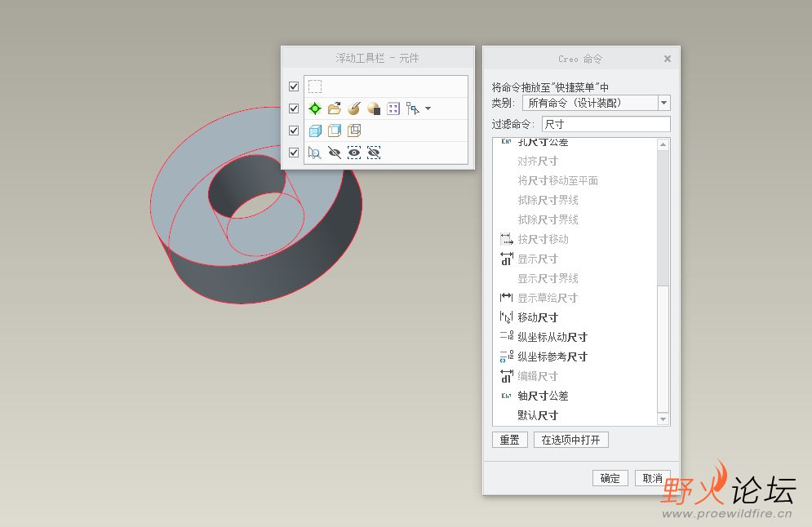Click the command list scrollbar down arrow

point(663,419)
